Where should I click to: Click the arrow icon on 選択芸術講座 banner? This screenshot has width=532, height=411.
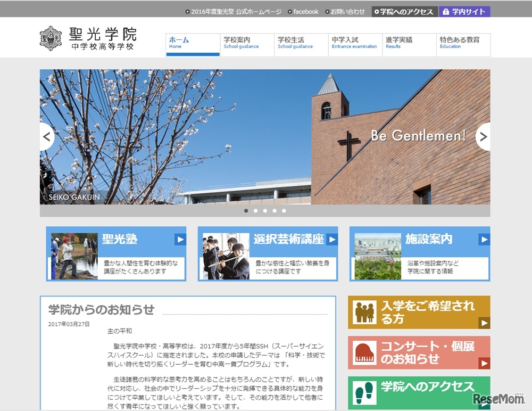tap(332, 240)
